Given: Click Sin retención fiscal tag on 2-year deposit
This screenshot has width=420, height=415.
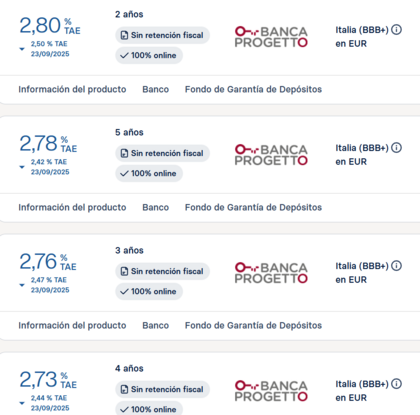Looking at the screenshot, I should click(162, 35).
